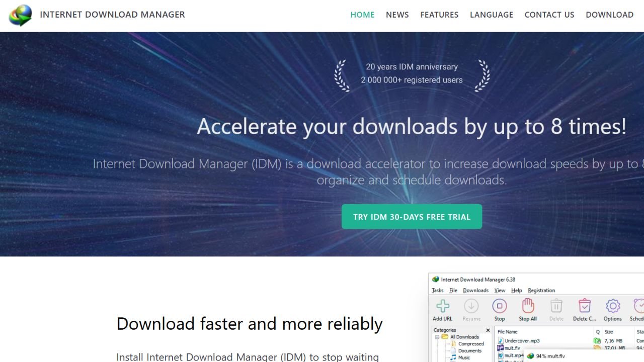Open the Help menu in IDM window
The image size is (644, 362).
tap(516, 290)
